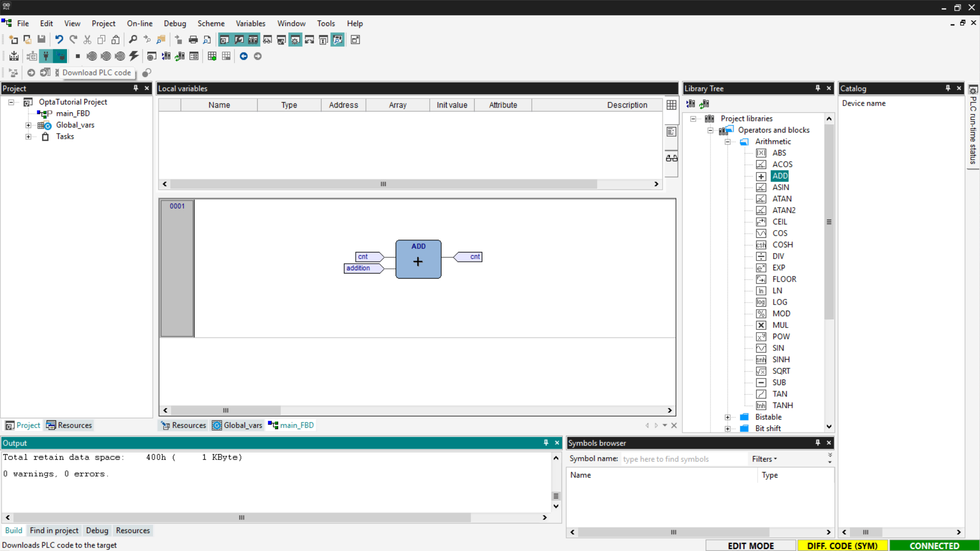Toggle the pin on Output panel

[546, 443]
